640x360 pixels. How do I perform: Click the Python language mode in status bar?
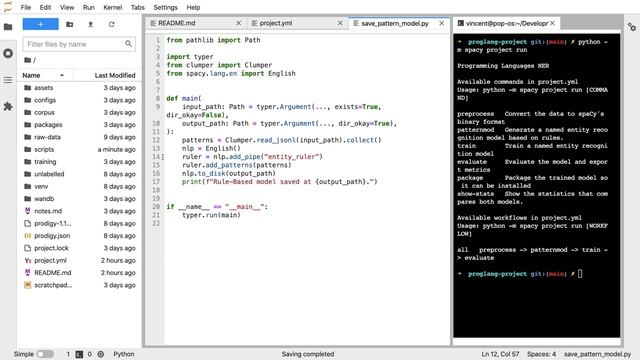coord(124,354)
